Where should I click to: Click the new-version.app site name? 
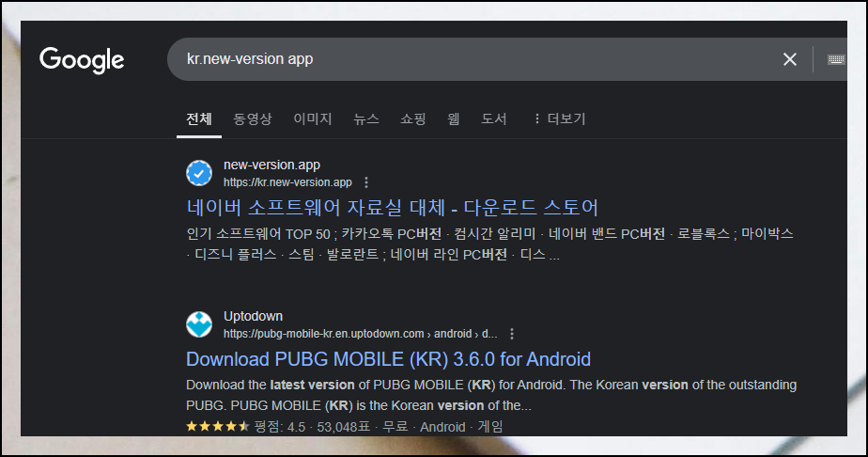tap(271, 165)
